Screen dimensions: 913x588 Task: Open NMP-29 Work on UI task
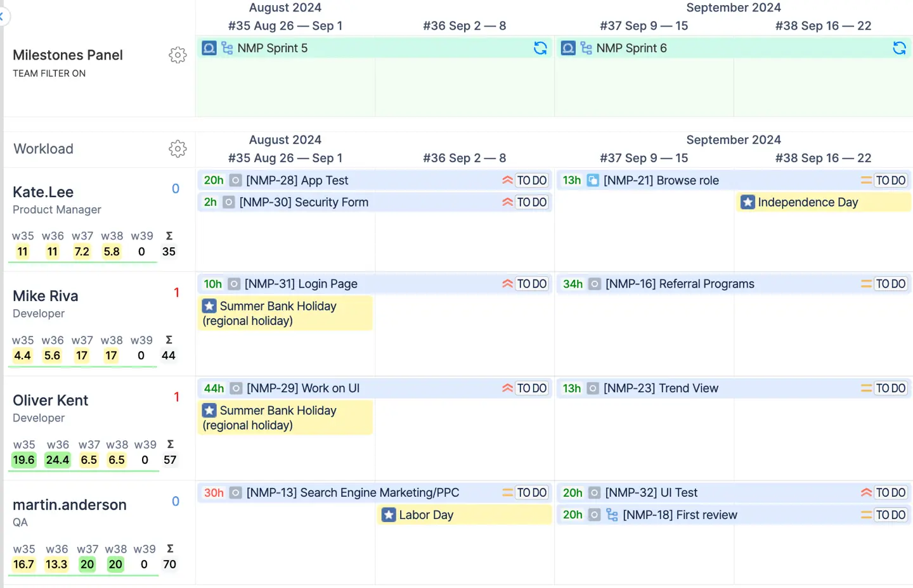pyautogui.click(x=303, y=388)
